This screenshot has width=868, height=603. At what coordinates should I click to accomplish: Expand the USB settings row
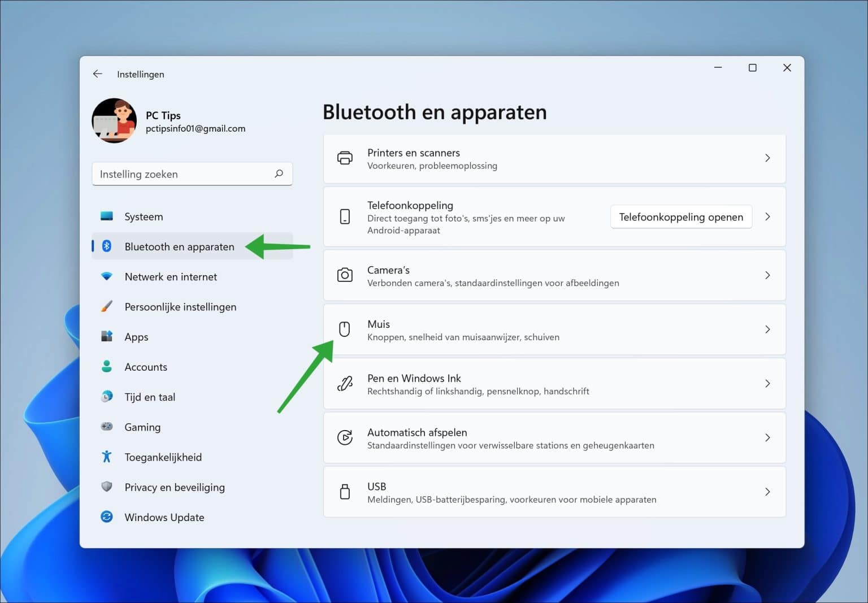coord(767,492)
